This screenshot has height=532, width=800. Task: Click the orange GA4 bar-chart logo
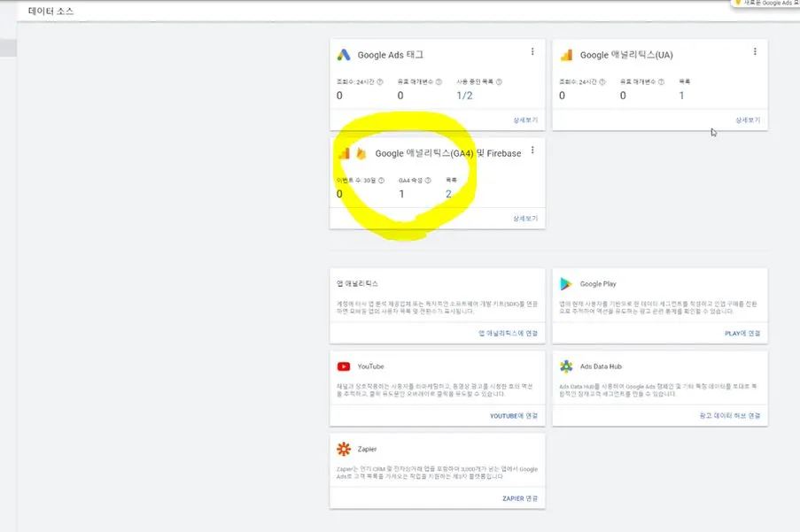click(345, 153)
